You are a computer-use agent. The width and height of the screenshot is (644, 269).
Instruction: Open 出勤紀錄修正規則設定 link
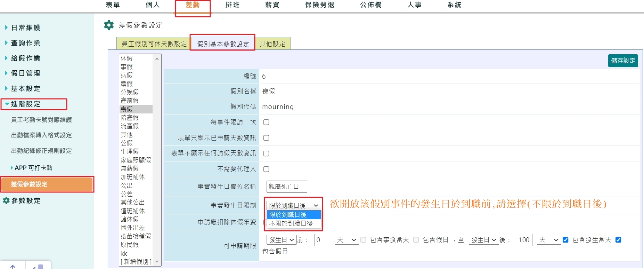(41, 151)
